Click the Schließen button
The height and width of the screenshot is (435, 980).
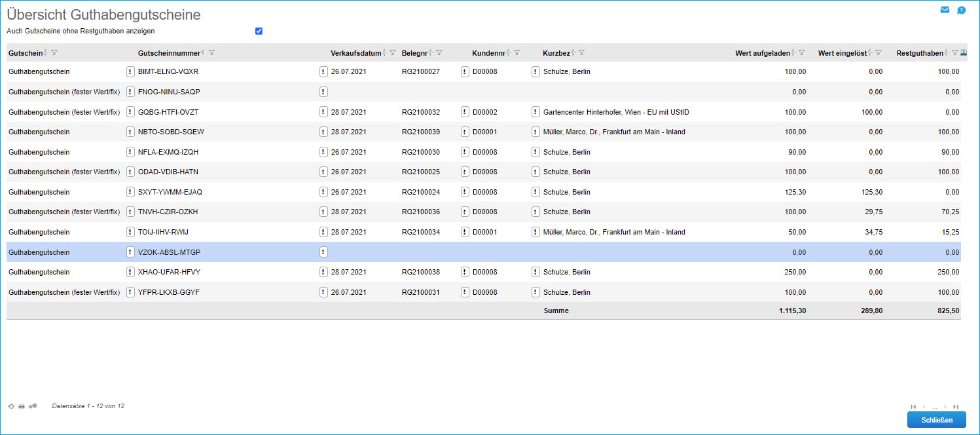click(x=936, y=420)
